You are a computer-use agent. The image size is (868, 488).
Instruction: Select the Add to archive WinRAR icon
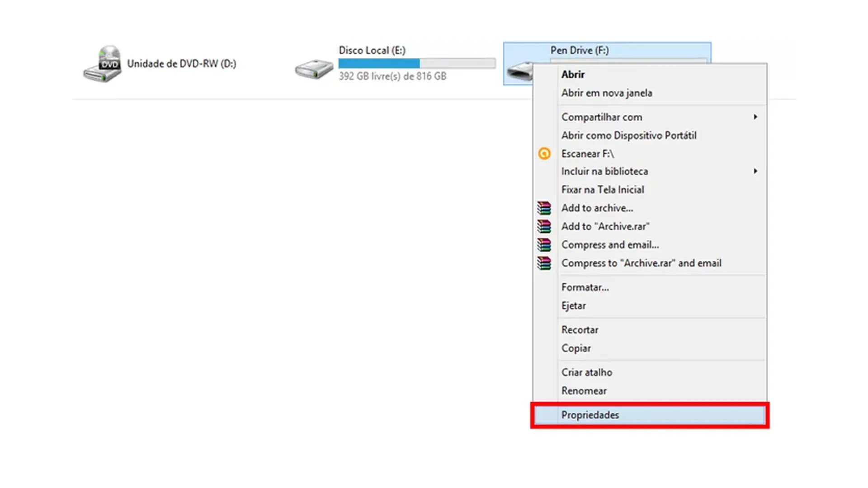tap(544, 208)
